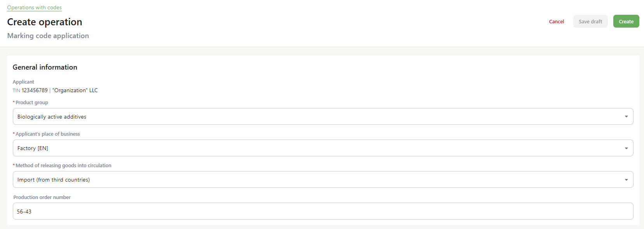Screen dimensions: 644x229
Task: Click the General information section heading
Action: click(45, 67)
